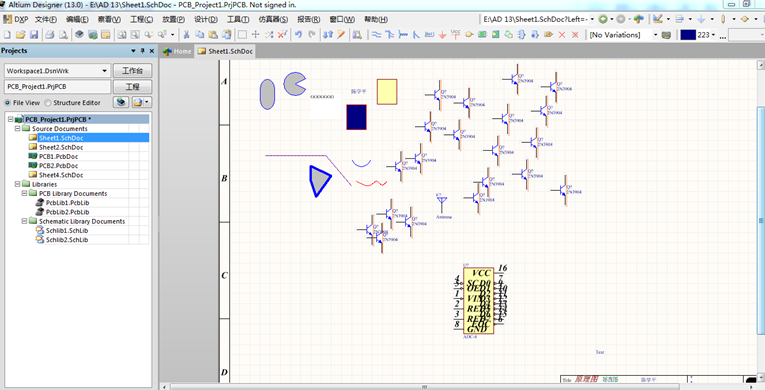The width and height of the screenshot is (765, 390).
Task: Click the 工作台 button
Action: pyautogui.click(x=132, y=71)
